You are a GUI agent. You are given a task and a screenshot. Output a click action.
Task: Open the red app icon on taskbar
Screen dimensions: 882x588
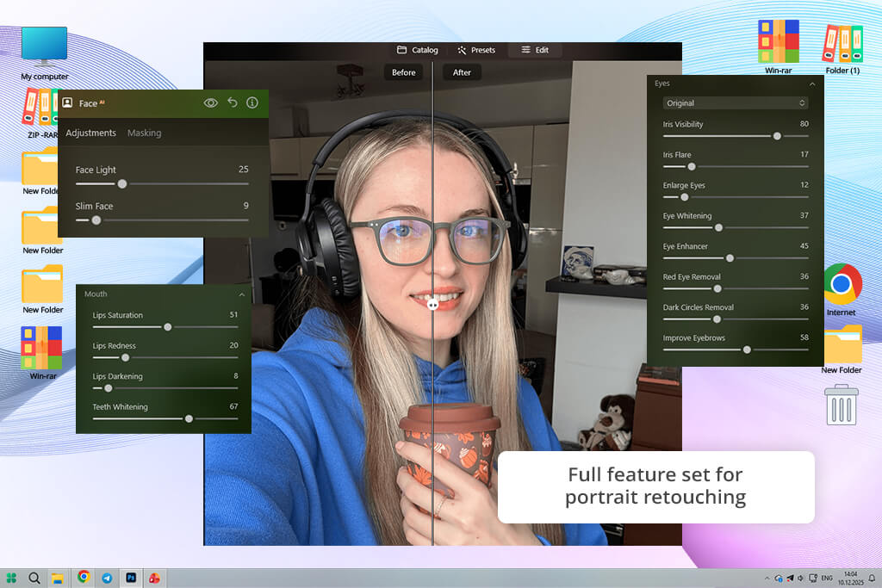pos(154,578)
